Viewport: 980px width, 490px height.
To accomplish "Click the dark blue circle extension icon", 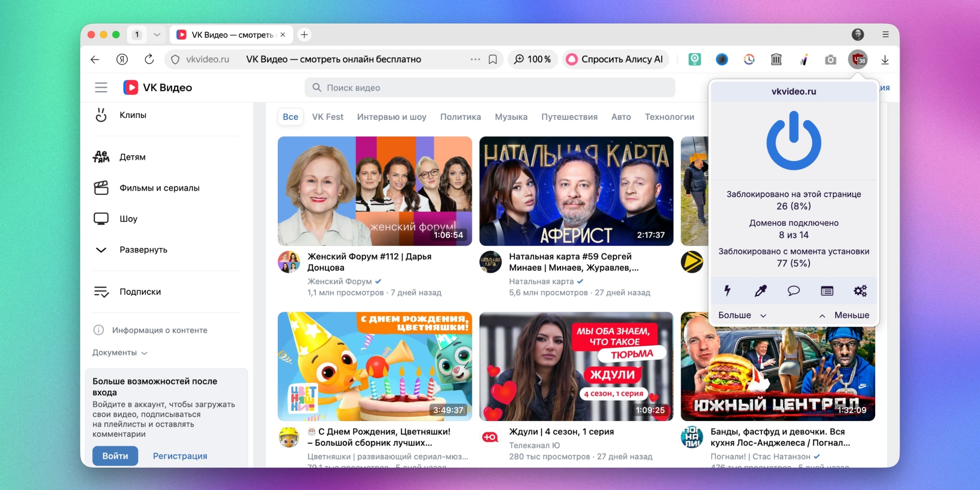I will tap(722, 59).
